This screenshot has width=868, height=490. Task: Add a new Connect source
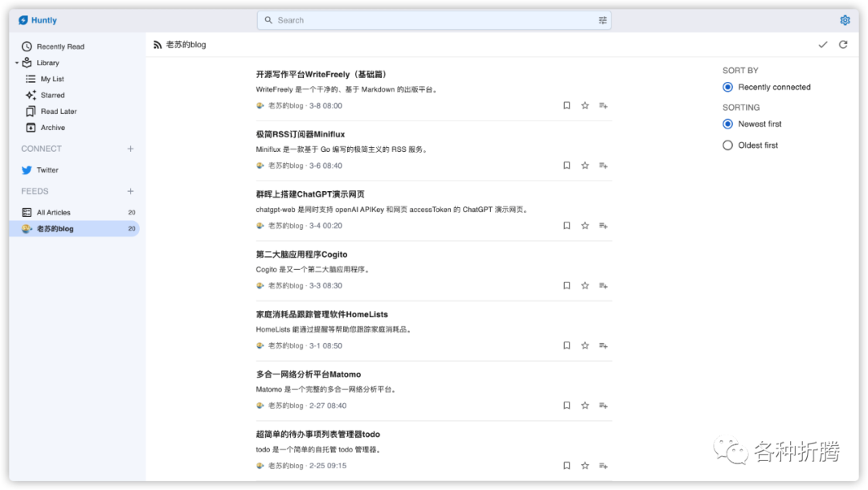131,149
